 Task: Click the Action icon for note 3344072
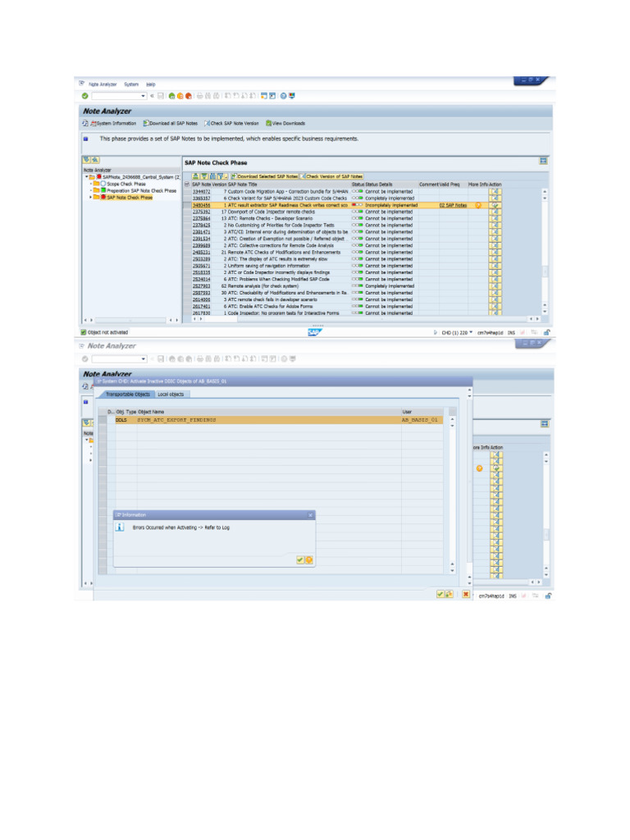pos(495,191)
